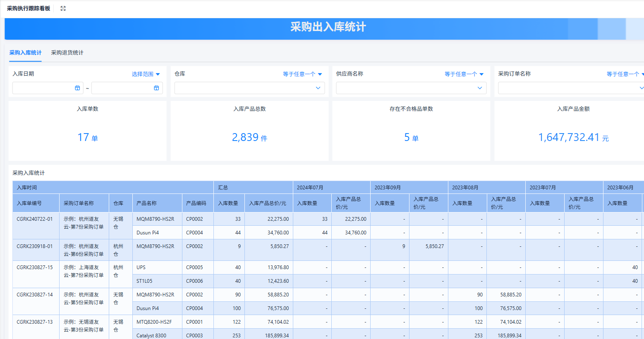Screen dimensions: 644x339
Task: Expand the 供应商名称 dropdown chevron
Action: pyautogui.click(x=480, y=88)
